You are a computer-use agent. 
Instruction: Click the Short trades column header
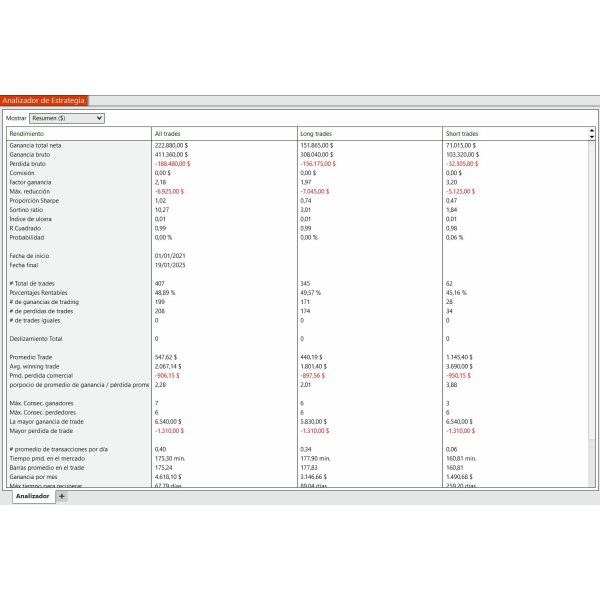[x=461, y=133]
